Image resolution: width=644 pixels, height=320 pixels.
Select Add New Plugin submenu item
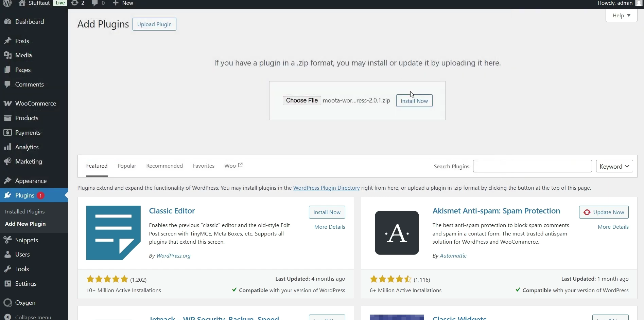(25, 224)
